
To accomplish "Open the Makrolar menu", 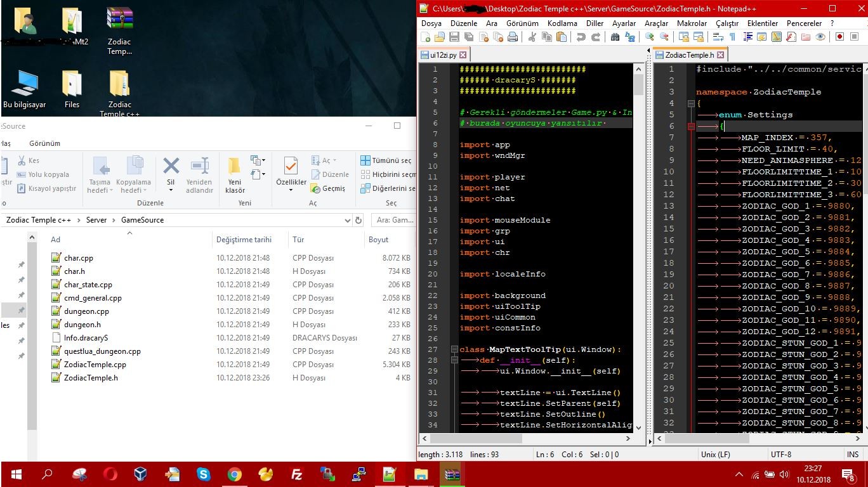I will tap(692, 23).
